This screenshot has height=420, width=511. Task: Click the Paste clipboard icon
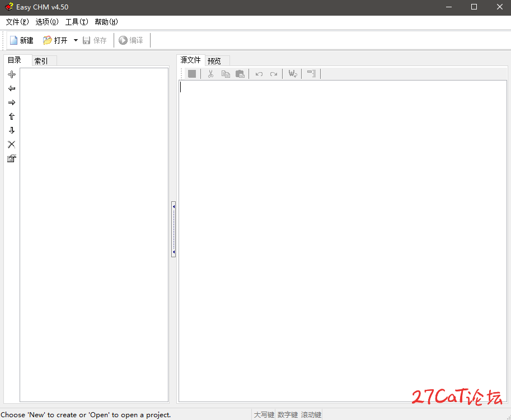(x=240, y=74)
